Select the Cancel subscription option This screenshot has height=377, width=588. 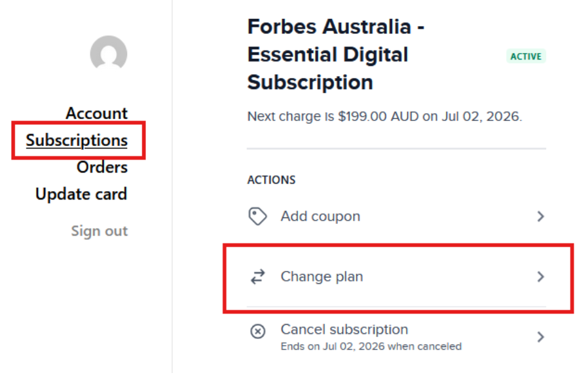tap(344, 330)
